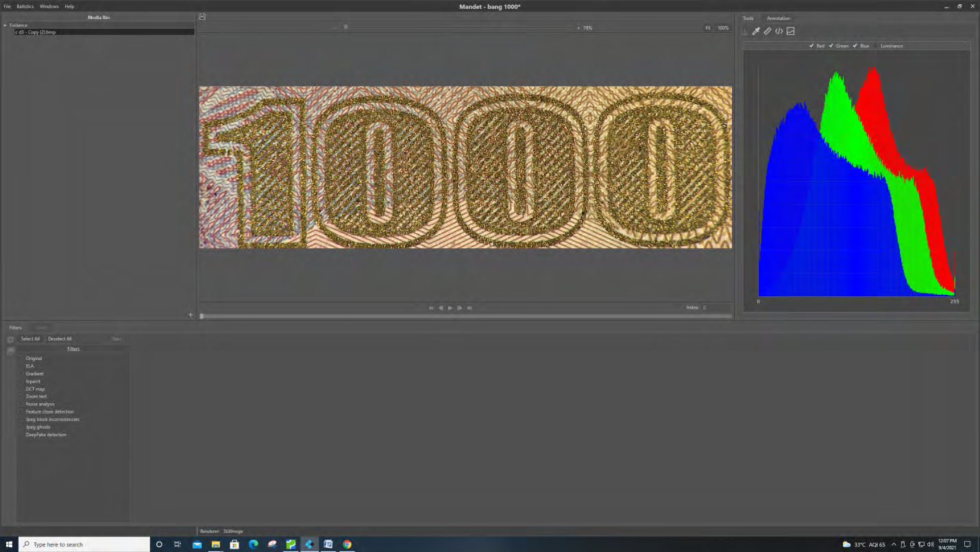
Task: Enable the Luminance channel checkbox
Action: coord(876,46)
